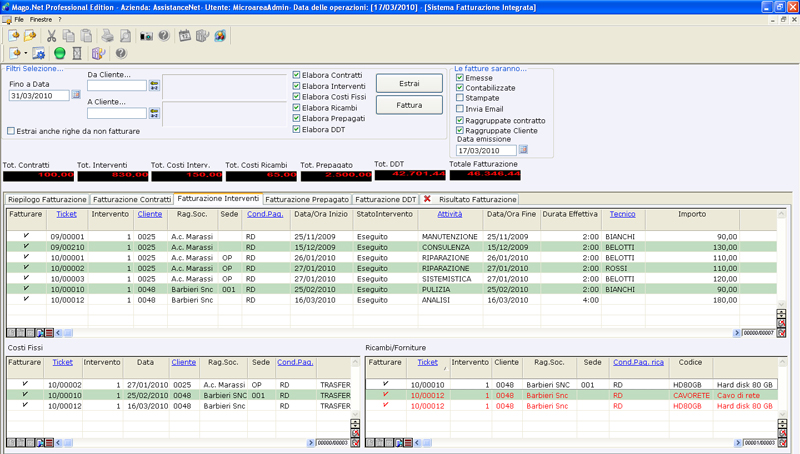Uncheck Elabora Costi Fissi checkbox

pyautogui.click(x=296, y=96)
